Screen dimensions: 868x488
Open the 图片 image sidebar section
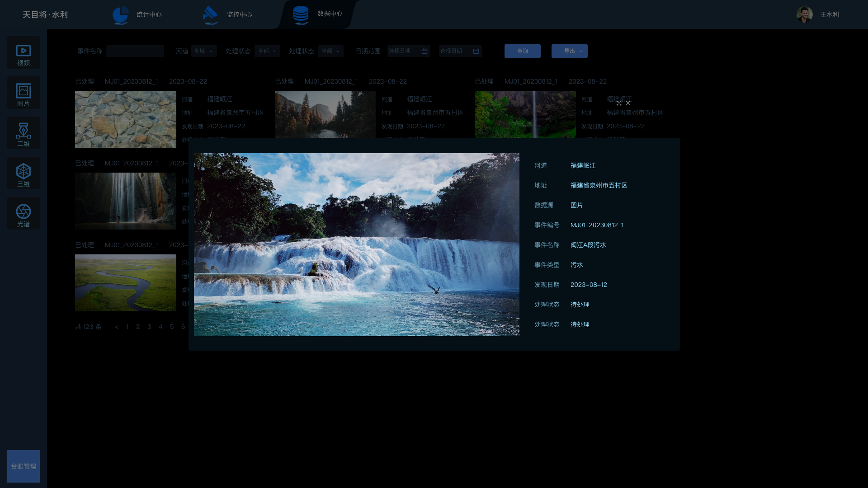coord(24,93)
